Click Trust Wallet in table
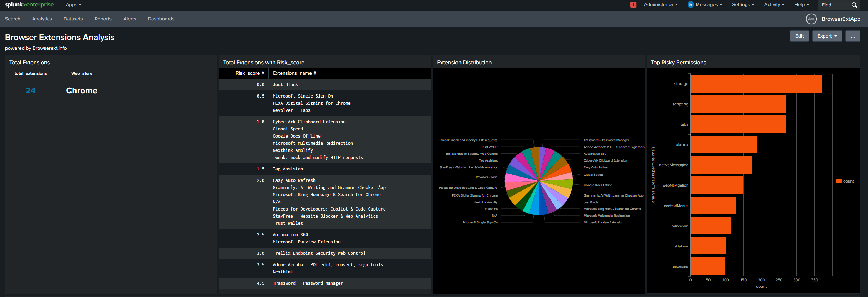 (288, 223)
